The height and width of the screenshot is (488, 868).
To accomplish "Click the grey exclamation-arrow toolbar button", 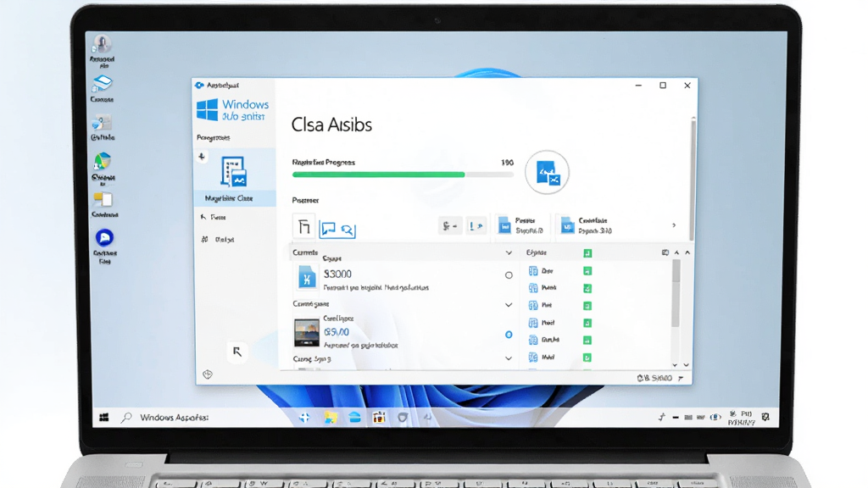I will 476,225.
